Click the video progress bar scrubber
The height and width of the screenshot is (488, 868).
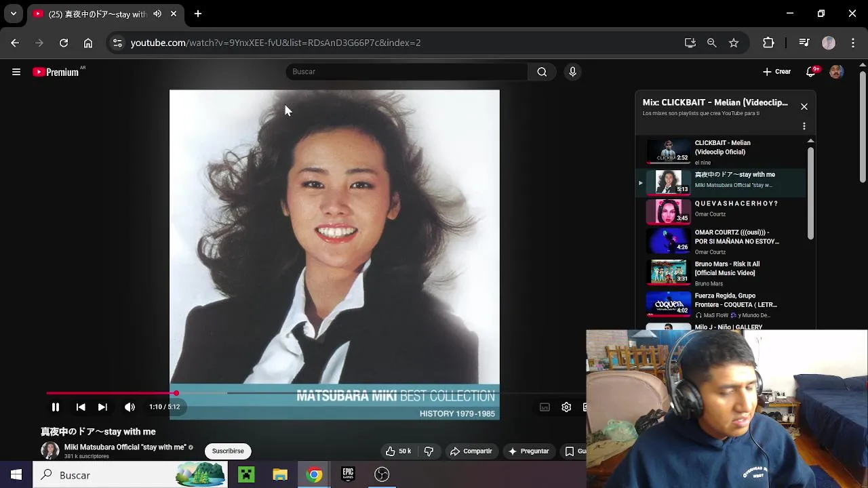point(176,393)
